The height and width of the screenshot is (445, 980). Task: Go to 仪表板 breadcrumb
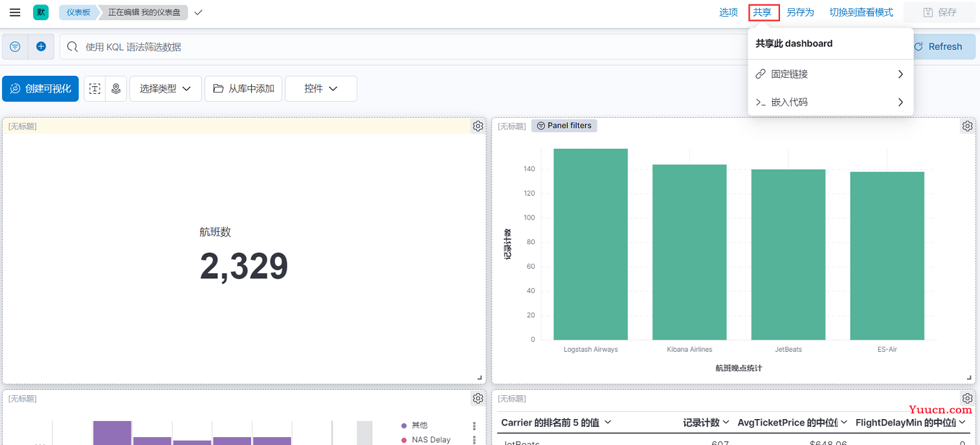[78, 12]
